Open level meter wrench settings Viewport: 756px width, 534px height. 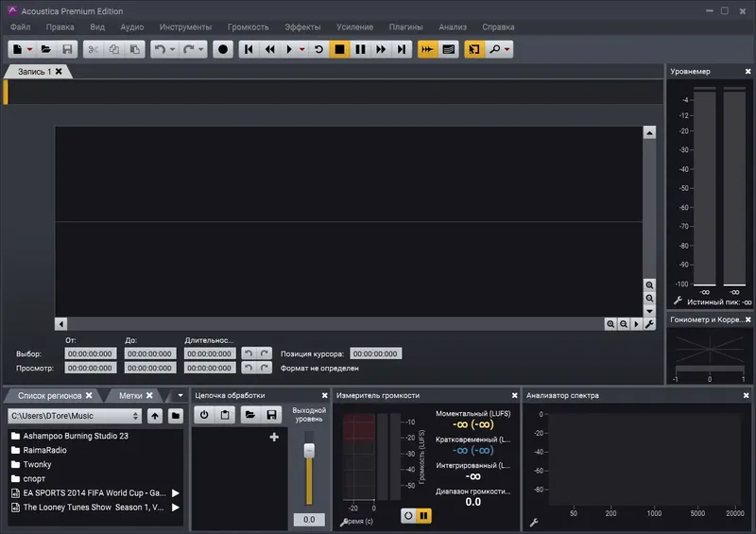click(x=678, y=301)
